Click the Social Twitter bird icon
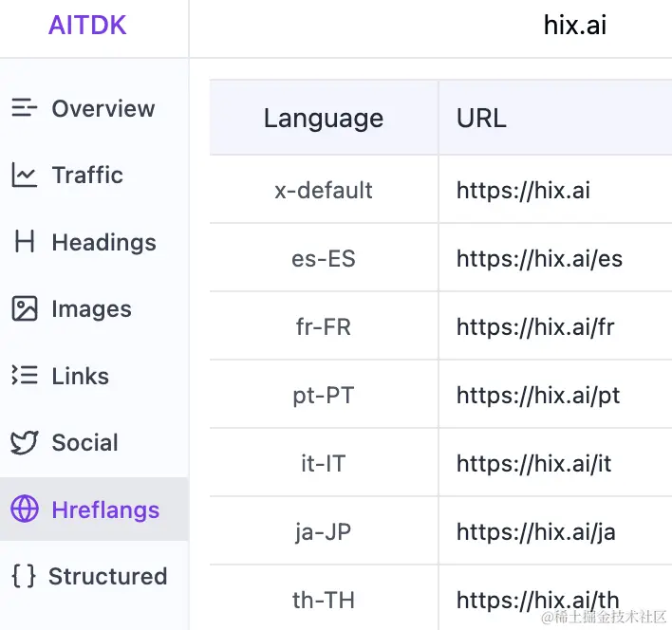Screen dimensions: 672x630 (24, 443)
